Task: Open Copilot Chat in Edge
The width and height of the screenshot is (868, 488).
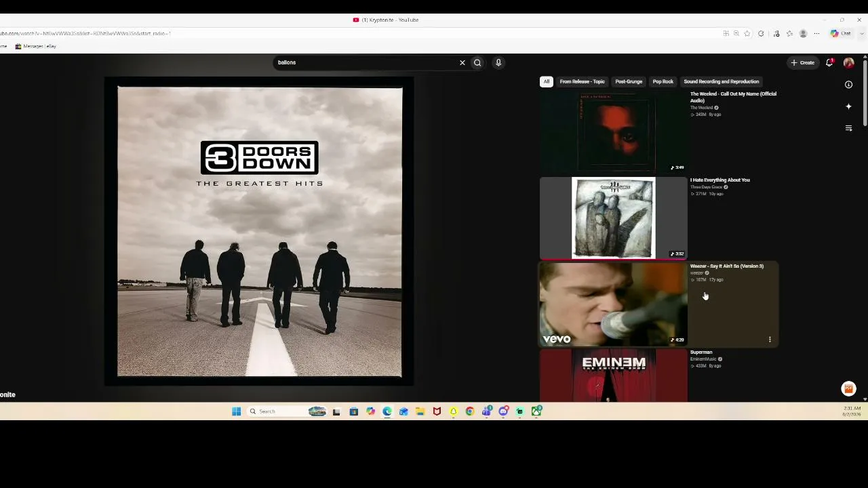Action: (x=841, y=33)
